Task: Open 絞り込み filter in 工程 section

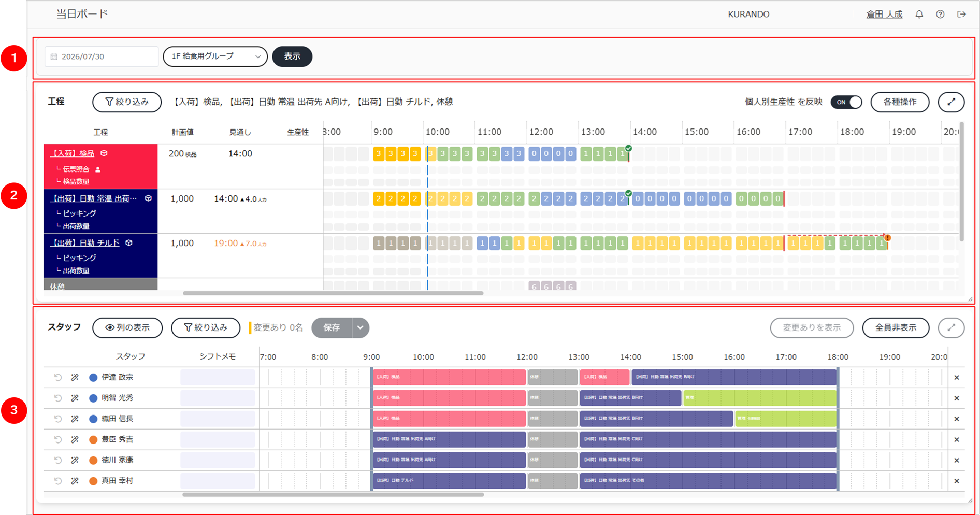Action: [x=127, y=102]
